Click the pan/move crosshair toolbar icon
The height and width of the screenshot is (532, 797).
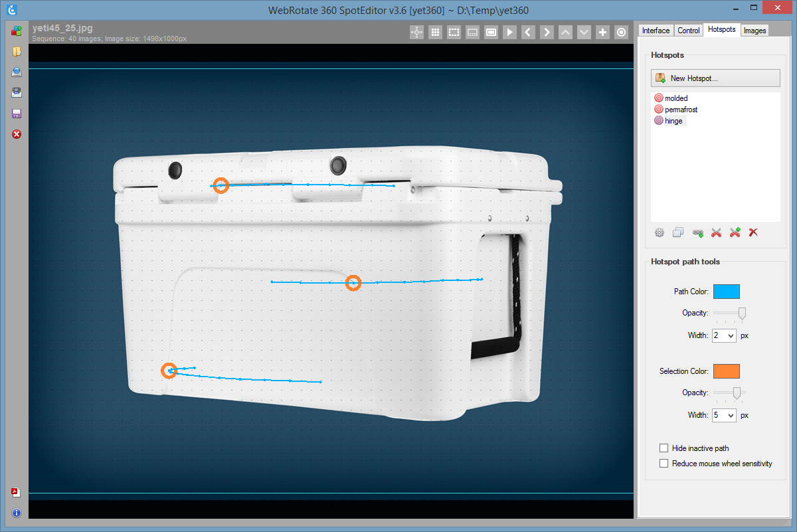[416, 32]
